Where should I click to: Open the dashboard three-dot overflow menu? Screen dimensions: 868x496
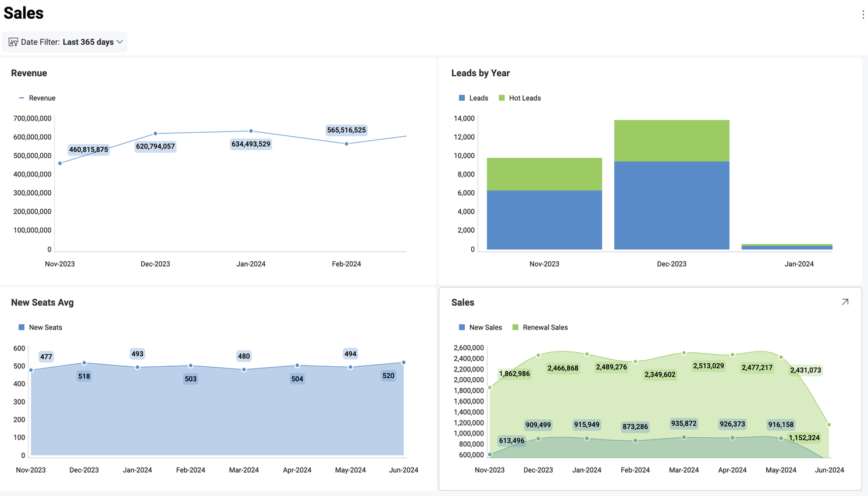click(x=863, y=15)
